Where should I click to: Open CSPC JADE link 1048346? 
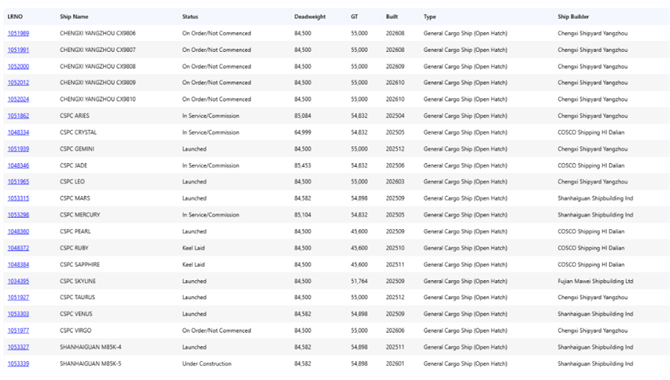pos(18,166)
